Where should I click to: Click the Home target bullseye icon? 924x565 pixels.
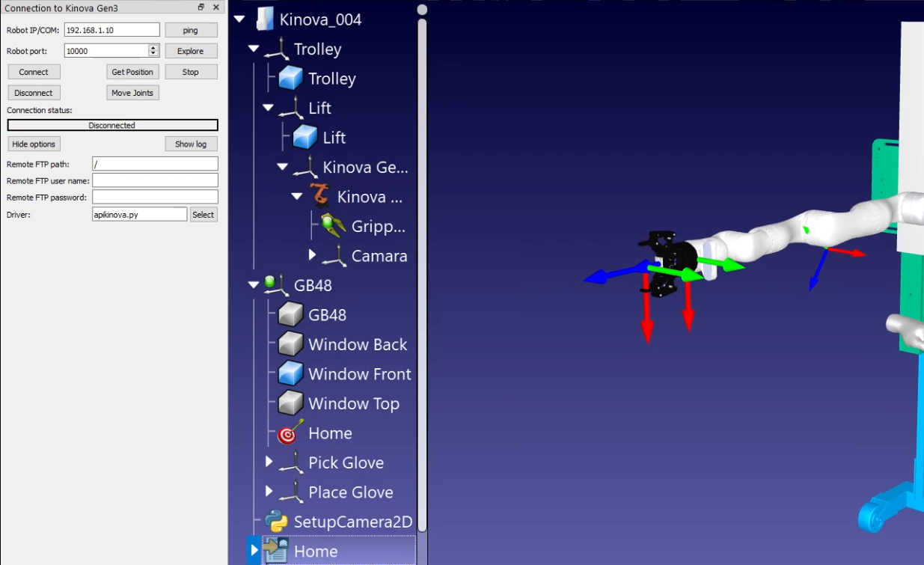(x=290, y=433)
